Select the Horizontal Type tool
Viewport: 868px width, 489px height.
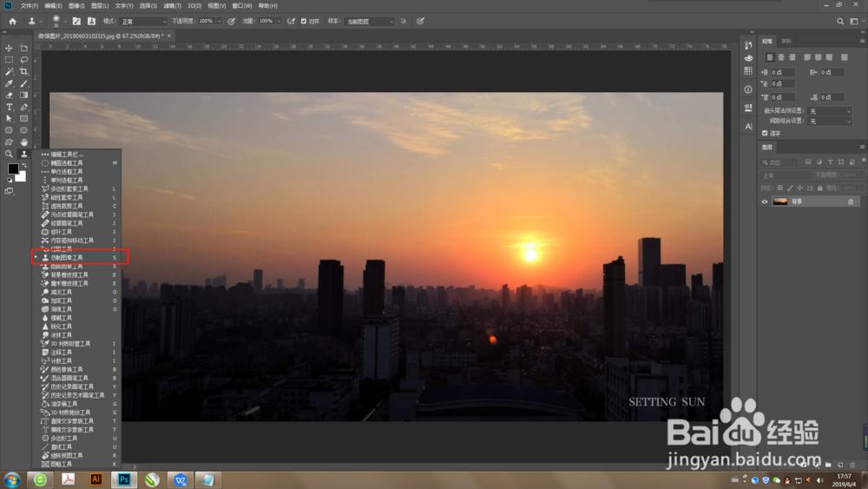(x=9, y=107)
